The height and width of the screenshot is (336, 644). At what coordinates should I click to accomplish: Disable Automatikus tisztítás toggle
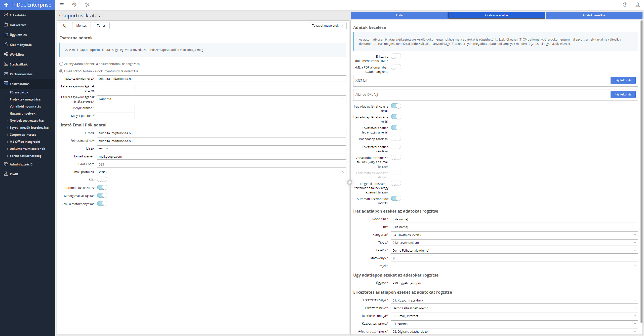(102, 187)
